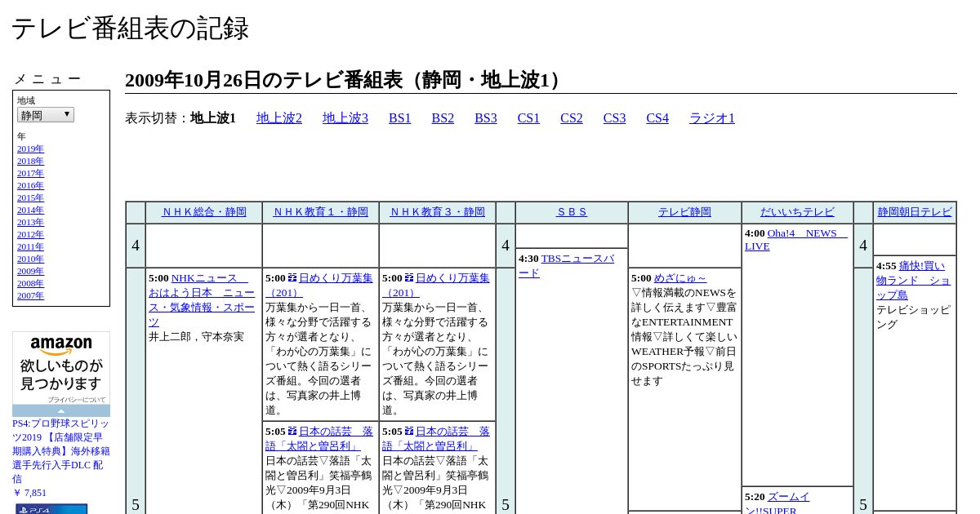This screenshot has height=514, width=980.
Task: Open the テレビ静岡 channel header
Action: pyautogui.click(x=685, y=212)
